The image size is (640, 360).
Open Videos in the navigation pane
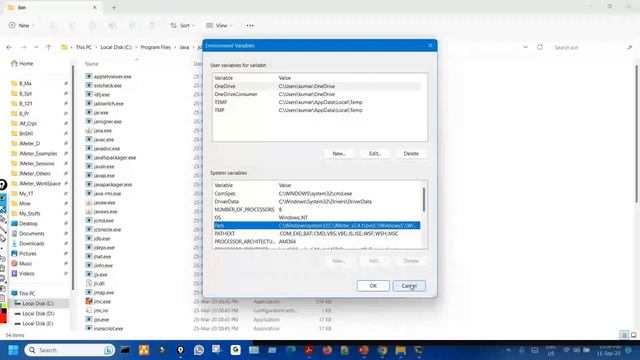26,273
